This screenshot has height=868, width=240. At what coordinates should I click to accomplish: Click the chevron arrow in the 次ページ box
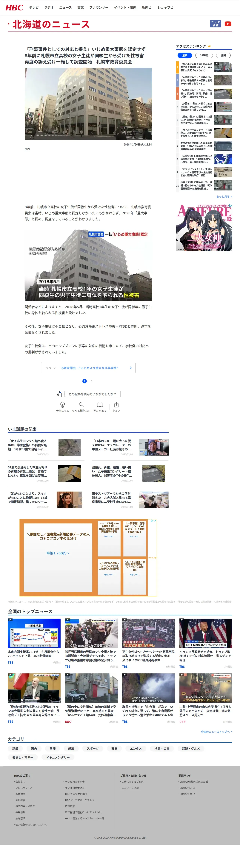[x=131, y=368]
